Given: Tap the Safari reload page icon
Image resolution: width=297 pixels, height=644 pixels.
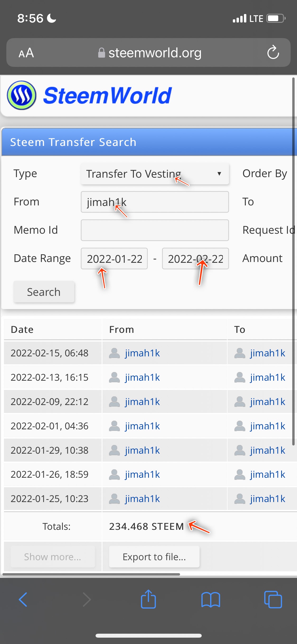Looking at the screenshot, I should (273, 52).
